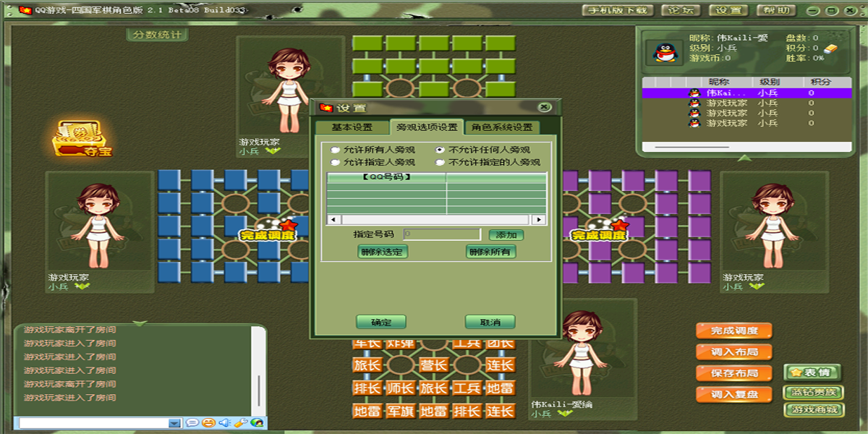
Task: Click the 删除所有 button
Action: (491, 252)
